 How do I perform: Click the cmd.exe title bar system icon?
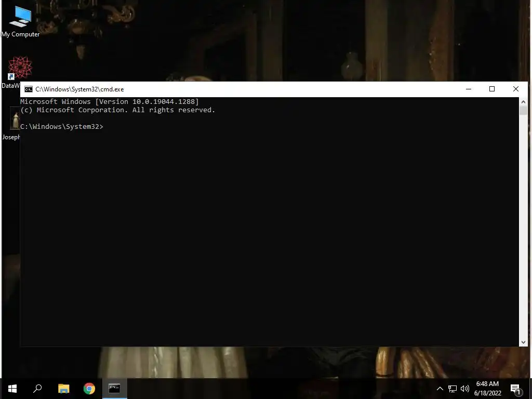29,89
